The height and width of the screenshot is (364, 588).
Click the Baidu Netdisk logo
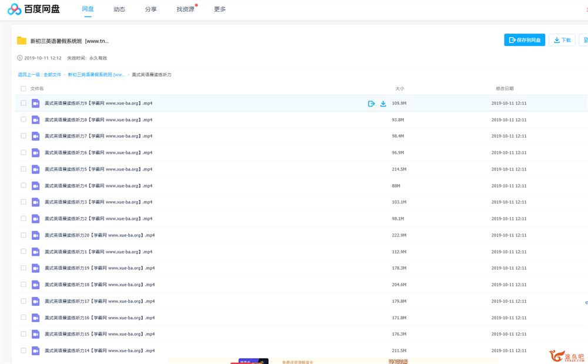(x=34, y=9)
